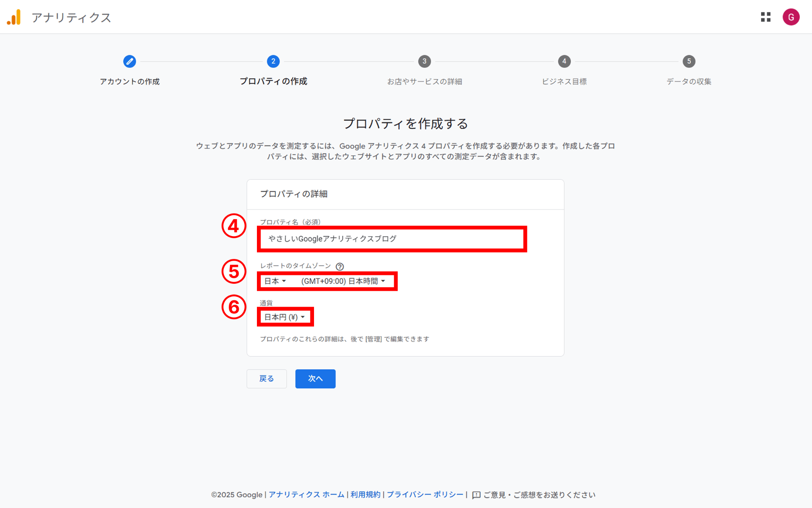The image size is (812, 508).
Task: Open the 利用規約 footer link
Action: point(365,495)
